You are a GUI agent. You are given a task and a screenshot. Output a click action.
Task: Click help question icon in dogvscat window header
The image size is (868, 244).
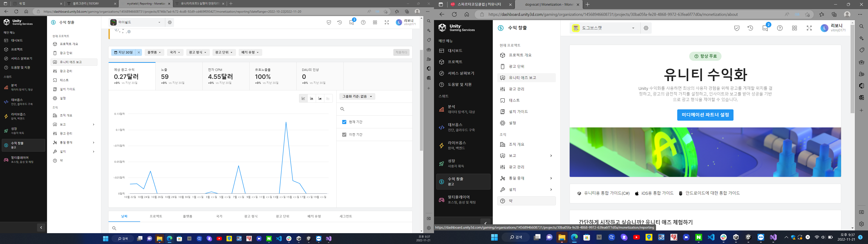pyautogui.click(x=780, y=28)
